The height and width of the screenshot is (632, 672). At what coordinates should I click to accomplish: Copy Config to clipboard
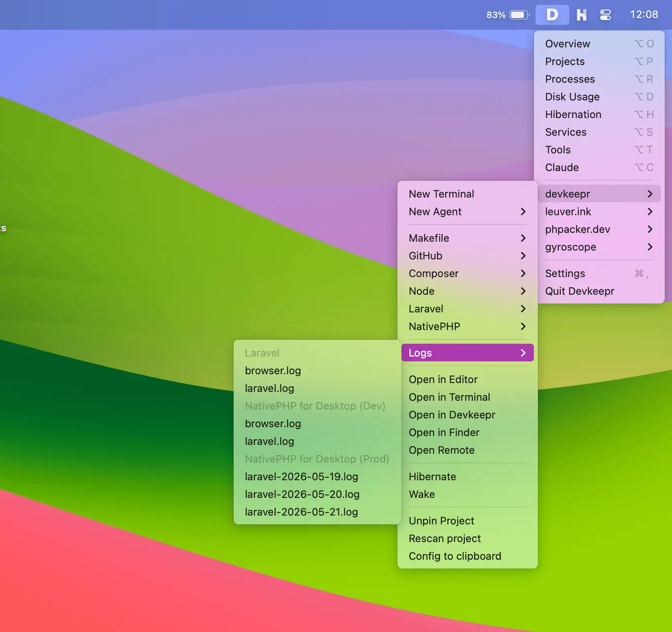[468, 556]
